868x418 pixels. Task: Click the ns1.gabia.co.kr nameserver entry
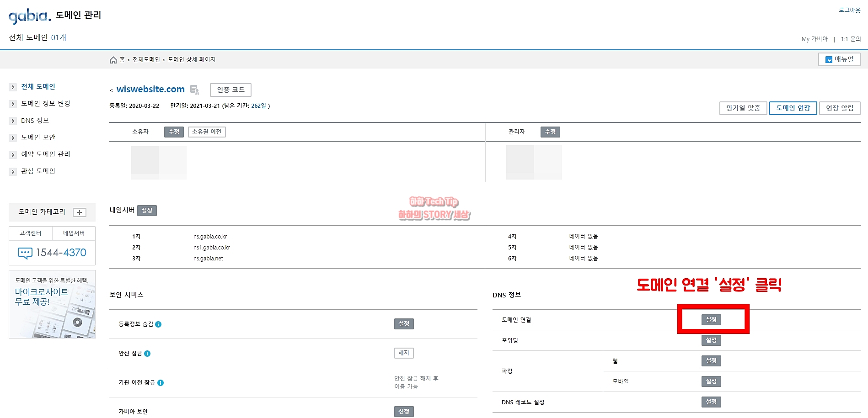(x=212, y=248)
